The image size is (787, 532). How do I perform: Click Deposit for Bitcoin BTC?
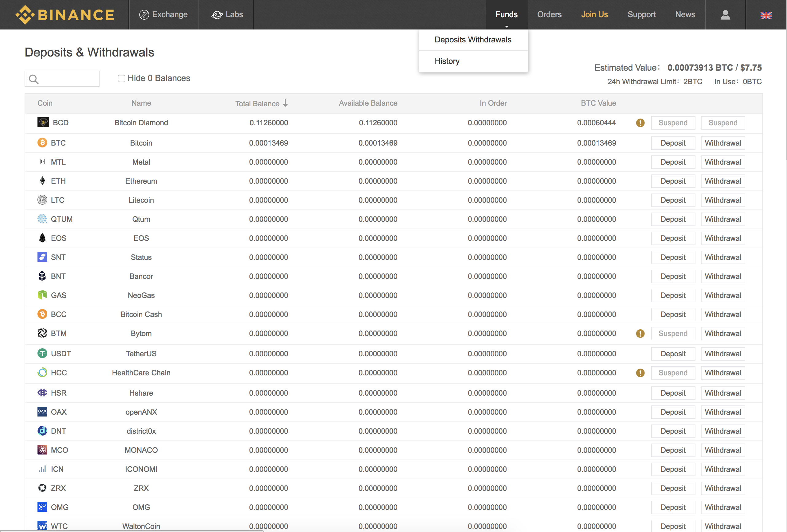[x=673, y=143]
